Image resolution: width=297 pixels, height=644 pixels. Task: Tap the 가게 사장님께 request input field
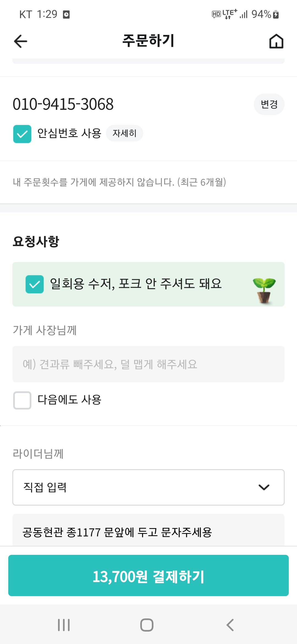point(148,364)
